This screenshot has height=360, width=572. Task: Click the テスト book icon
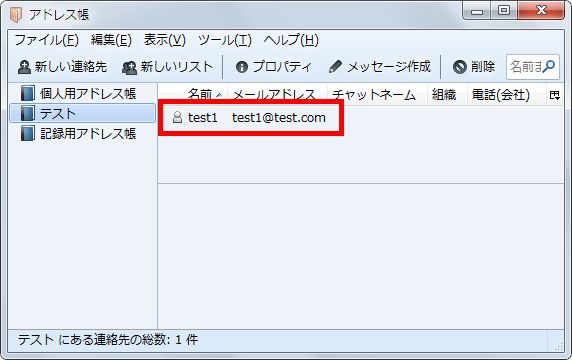[28, 113]
